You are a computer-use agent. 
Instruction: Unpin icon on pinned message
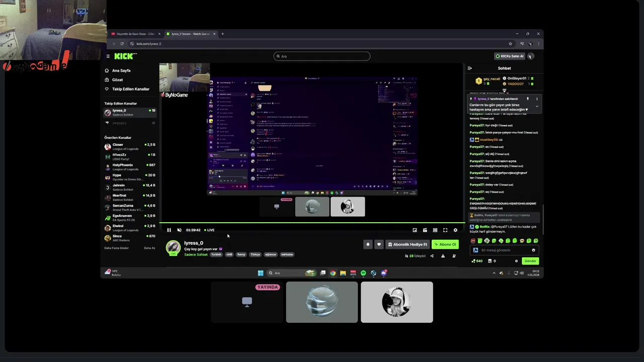coord(528,99)
